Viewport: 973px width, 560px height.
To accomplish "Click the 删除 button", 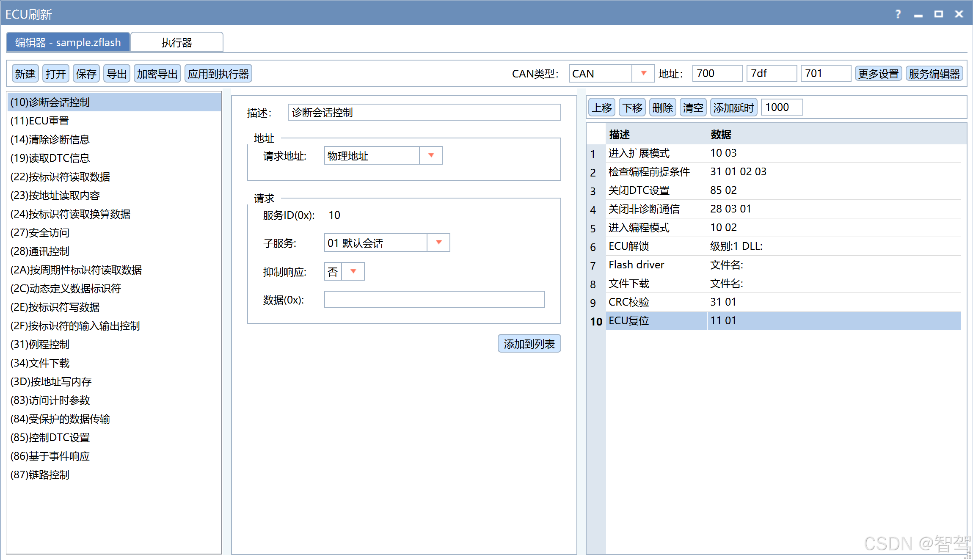I will tap(662, 108).
